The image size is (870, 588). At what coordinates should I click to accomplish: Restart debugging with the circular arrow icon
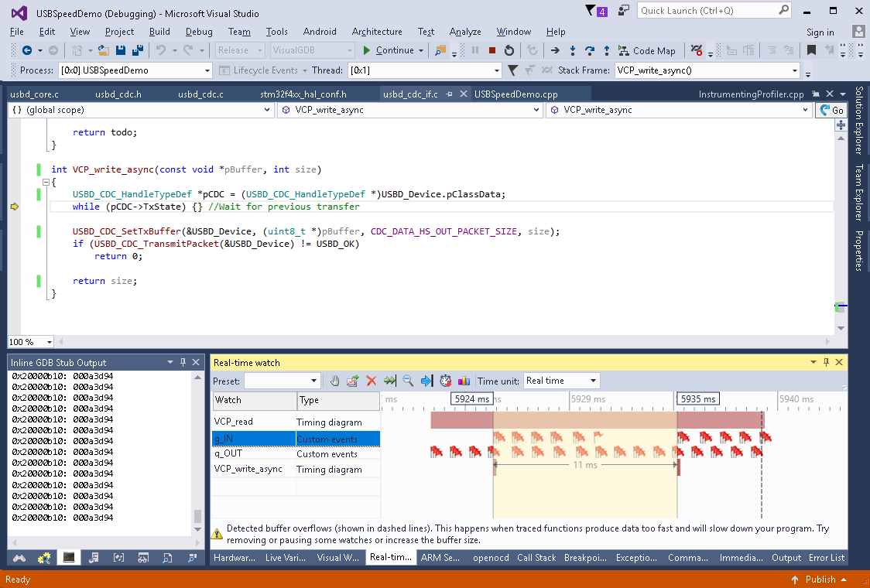509,50
